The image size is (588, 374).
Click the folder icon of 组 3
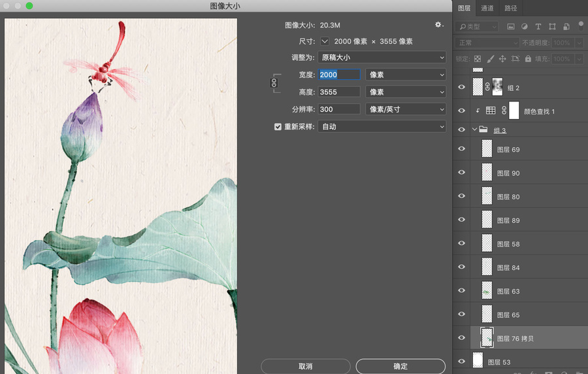483,129
